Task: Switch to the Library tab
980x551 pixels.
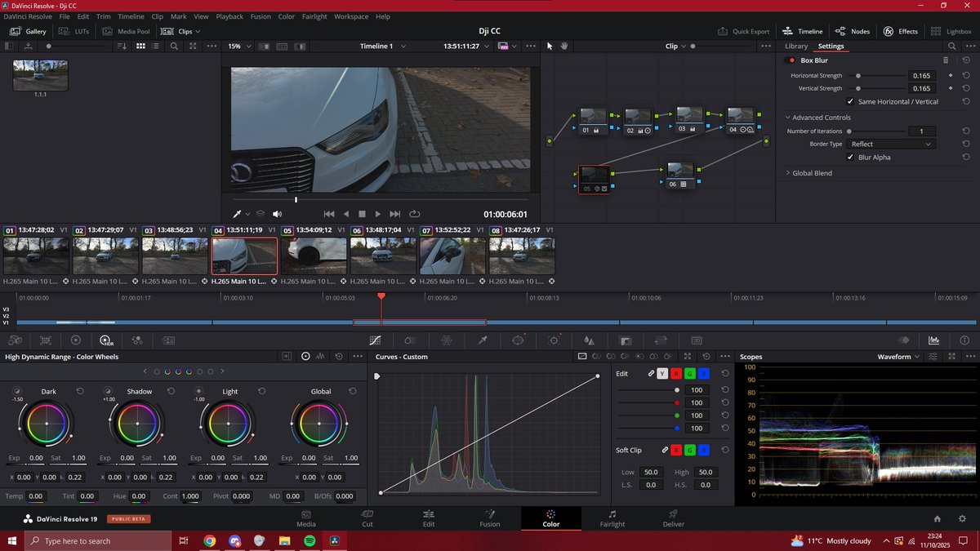Action: (796, 47)
